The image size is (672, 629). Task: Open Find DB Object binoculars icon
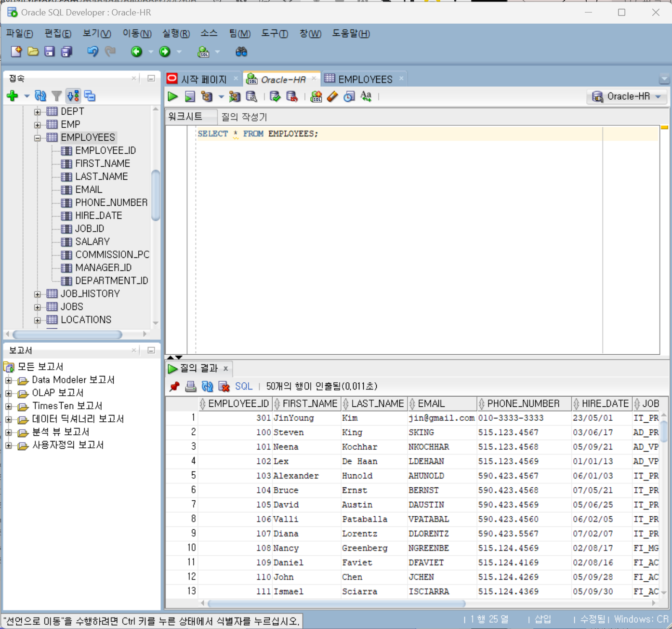241,52
